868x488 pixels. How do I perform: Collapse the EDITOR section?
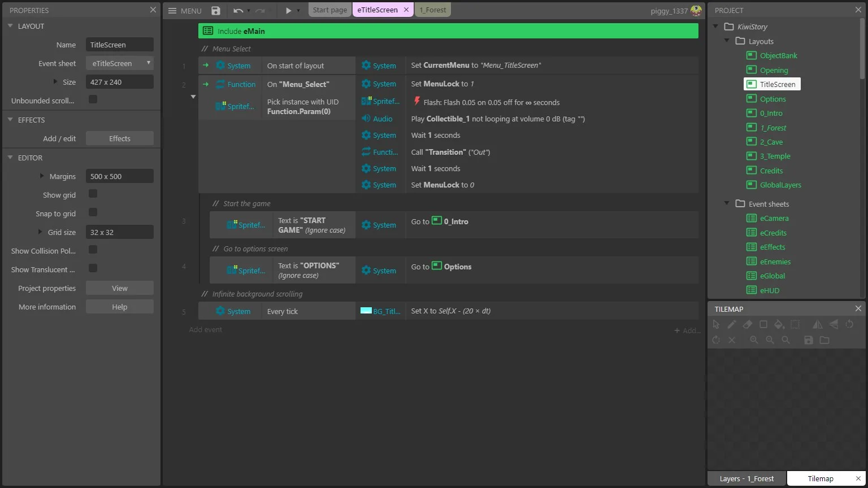[10, 158]
